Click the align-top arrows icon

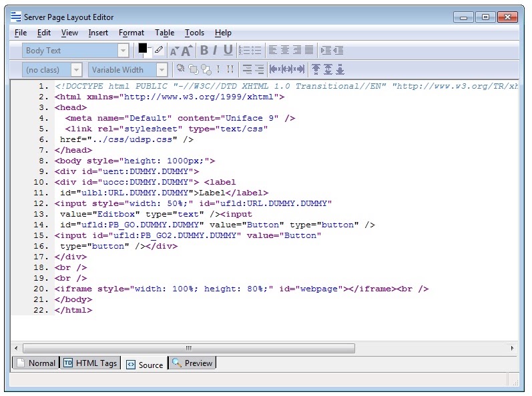(316, 69)
